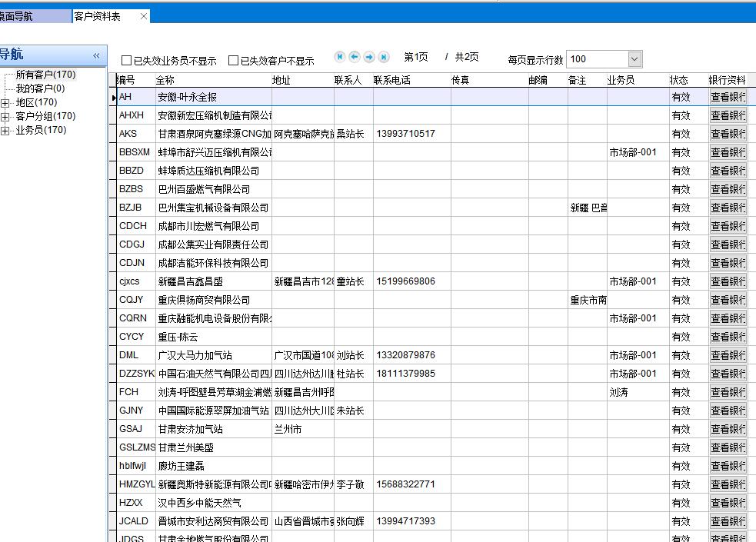756x542 pixels.
Task: Select 我的客户(0) in the navigation tree
Action: tap(40, 88)
